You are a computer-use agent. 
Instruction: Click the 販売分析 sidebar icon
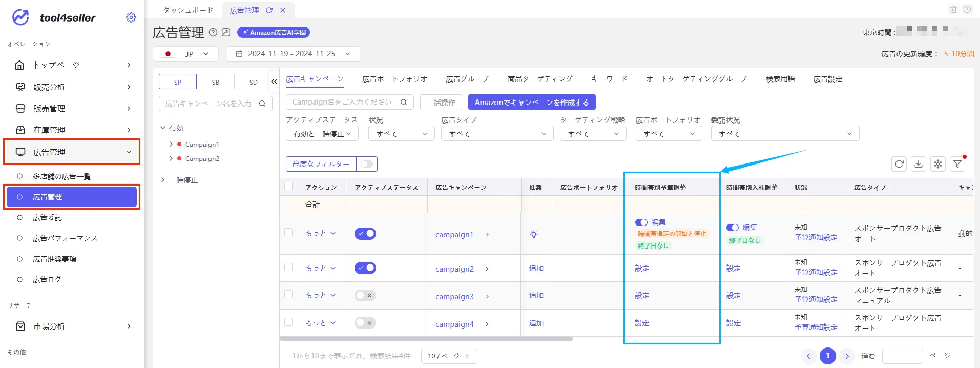(x=20, y=87)
